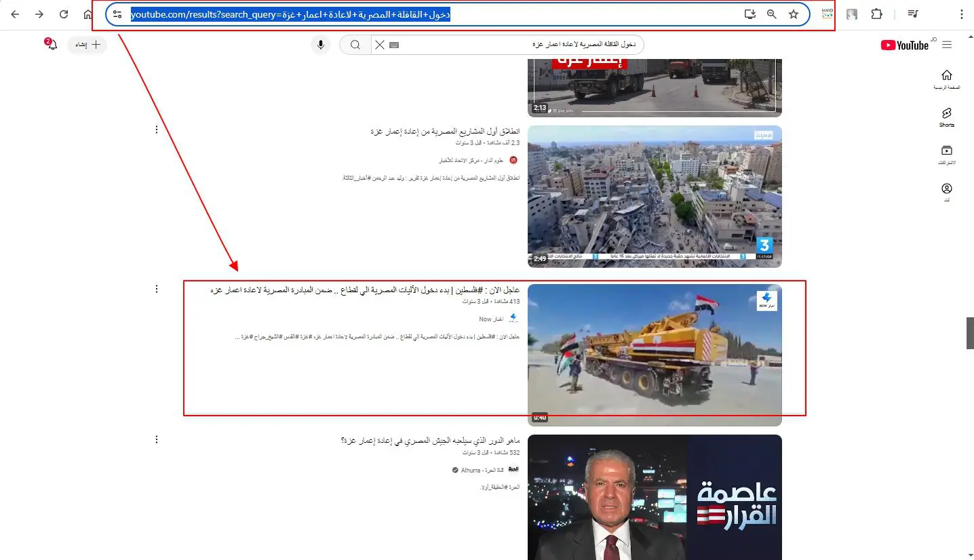Open Chrome three-dot menu

click(x=961, y=14)
